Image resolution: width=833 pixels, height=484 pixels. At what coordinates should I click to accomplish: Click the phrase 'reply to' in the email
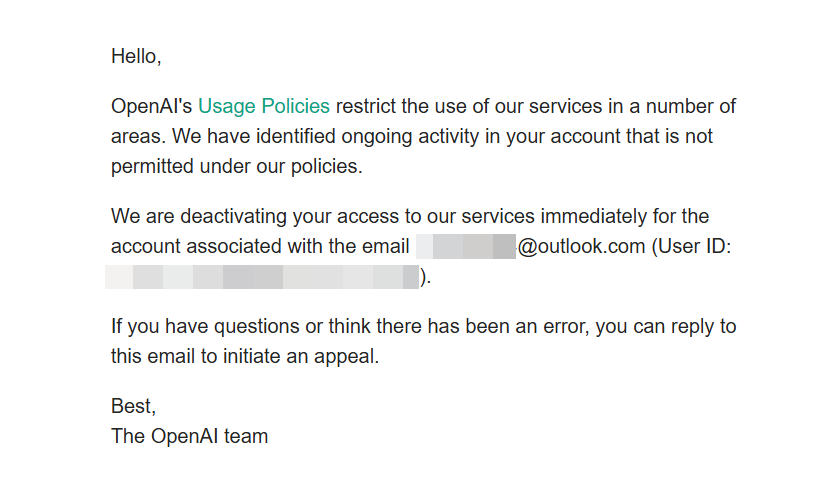[x=703, y=326]
